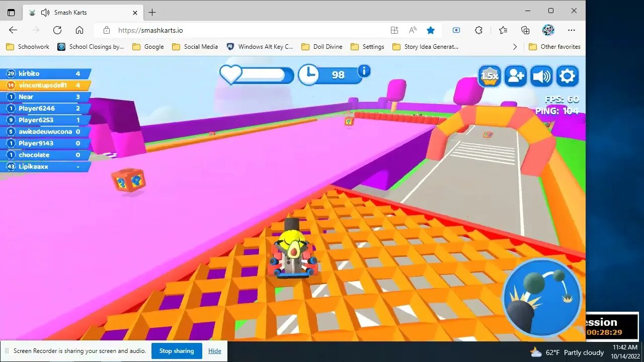
Task: Click the weapon minimap circle
Action: 542,298
